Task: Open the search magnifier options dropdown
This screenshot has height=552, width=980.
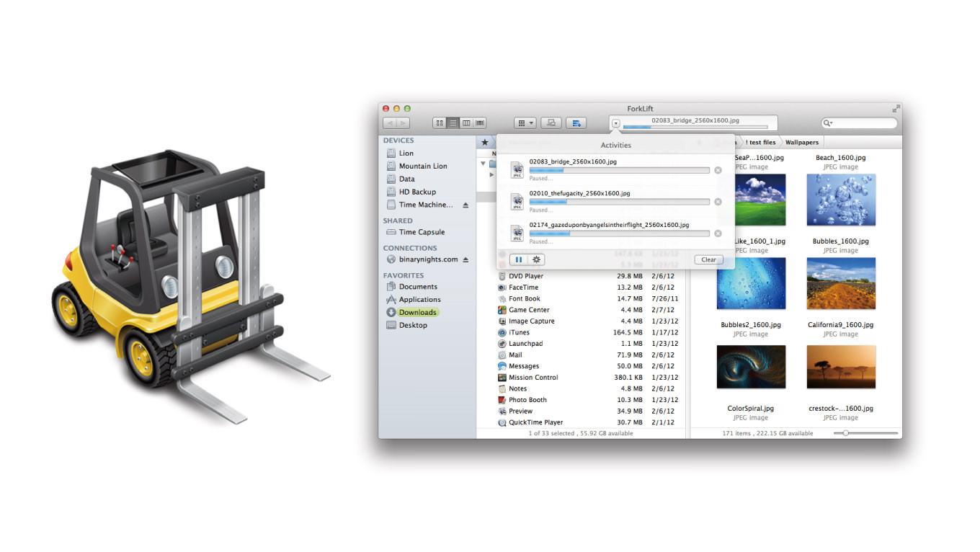Action: [x=829, y=123]
